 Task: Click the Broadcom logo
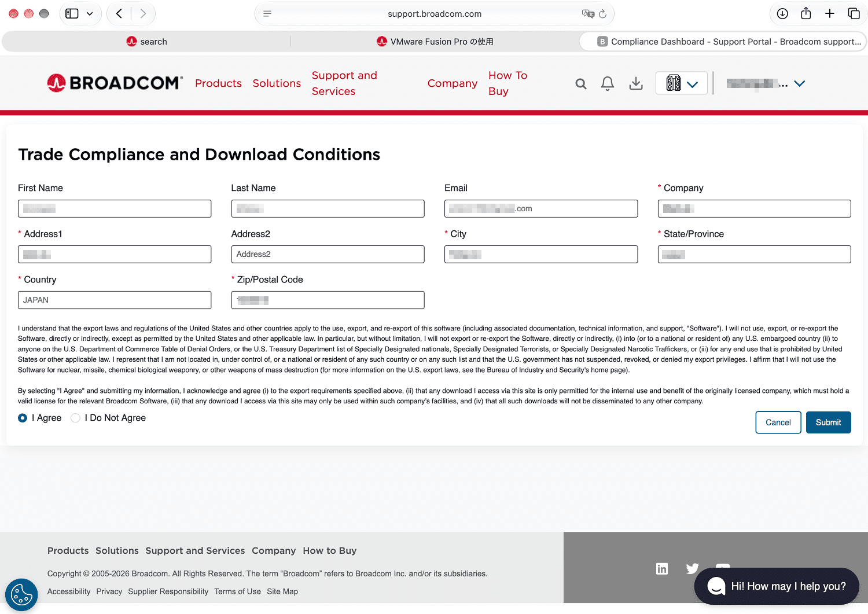coord(115,83)
